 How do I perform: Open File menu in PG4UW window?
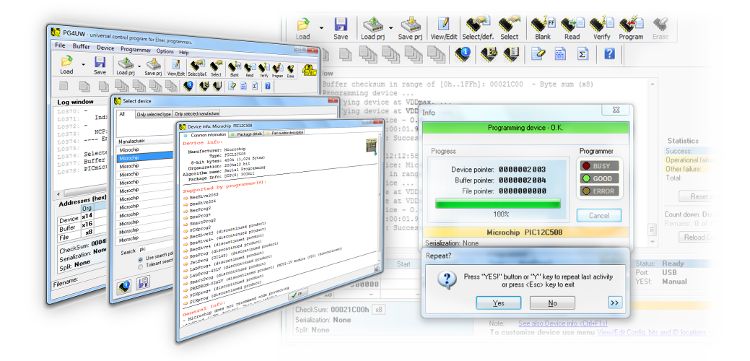point(60,45)
